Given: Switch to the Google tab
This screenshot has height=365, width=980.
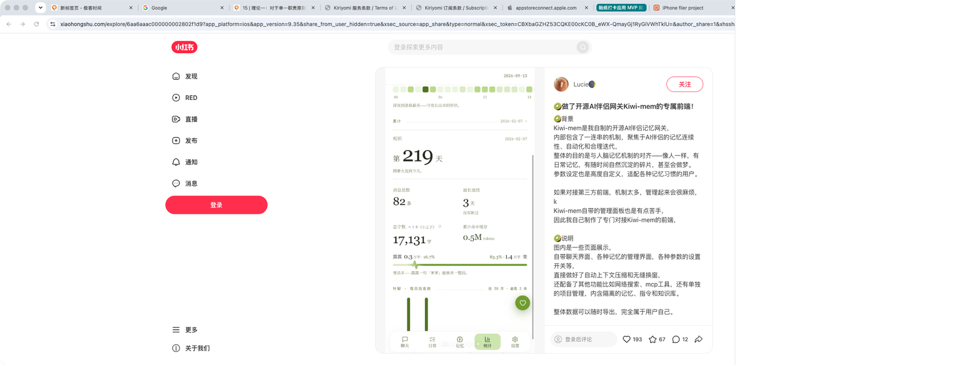Looking at the screenshot, I should [x=182, y=8].
